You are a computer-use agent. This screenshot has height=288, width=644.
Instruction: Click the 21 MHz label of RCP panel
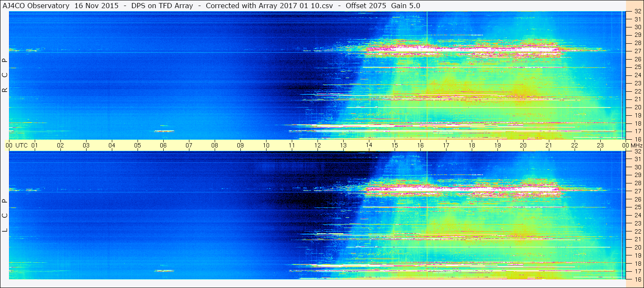pos(637,99)
